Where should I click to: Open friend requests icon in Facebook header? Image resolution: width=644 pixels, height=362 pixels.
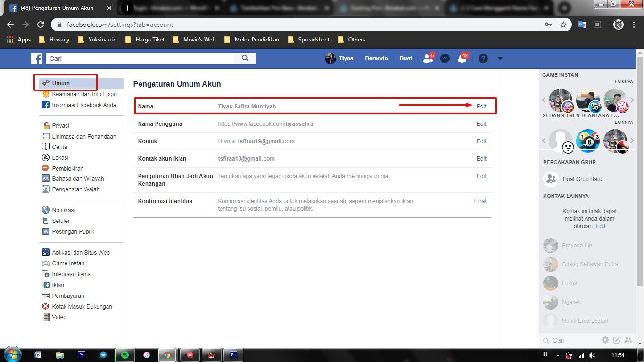(428, 58)
